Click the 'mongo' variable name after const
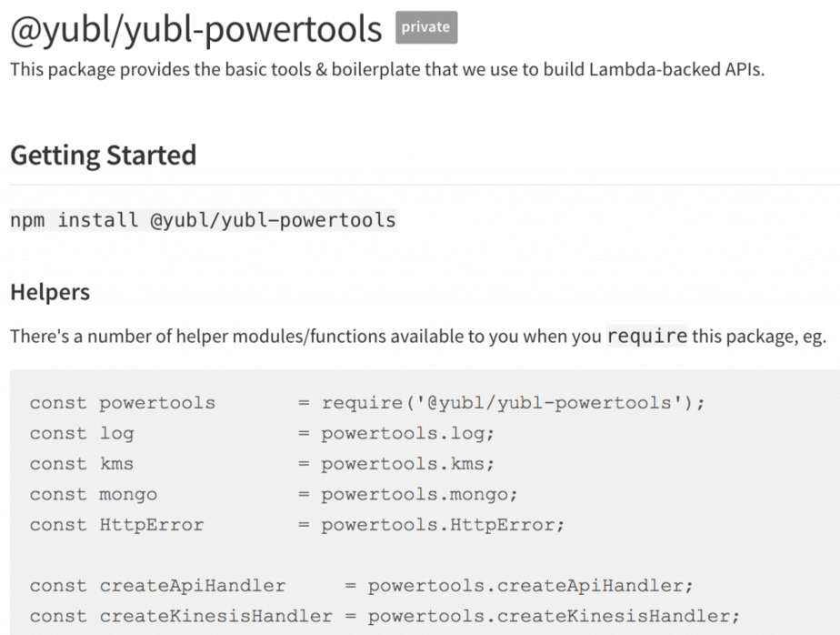Viewport: 840px width, 635px height. (128, 495)
